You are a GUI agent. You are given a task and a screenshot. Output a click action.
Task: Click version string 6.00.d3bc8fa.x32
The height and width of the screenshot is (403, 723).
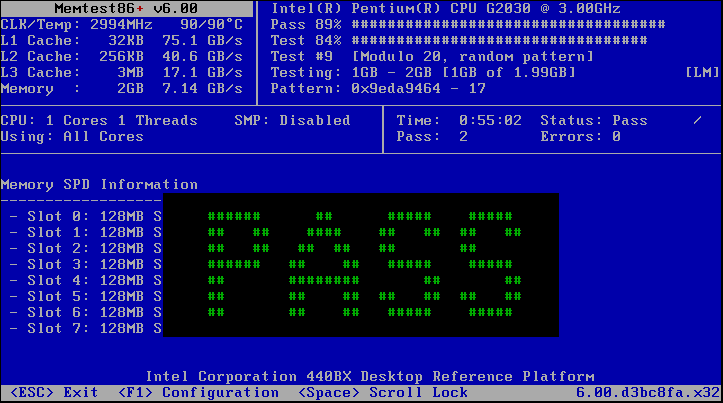(647, 393)
